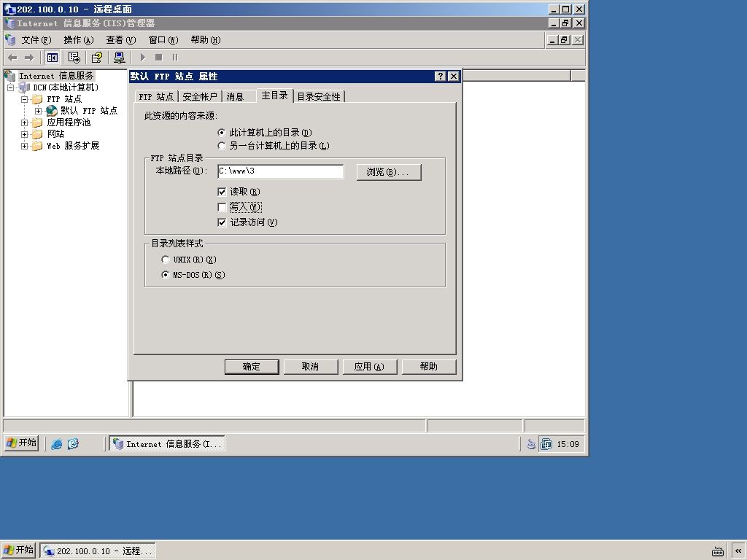
Task: Switch to the 主目录 tab
Action: (274, 96)
